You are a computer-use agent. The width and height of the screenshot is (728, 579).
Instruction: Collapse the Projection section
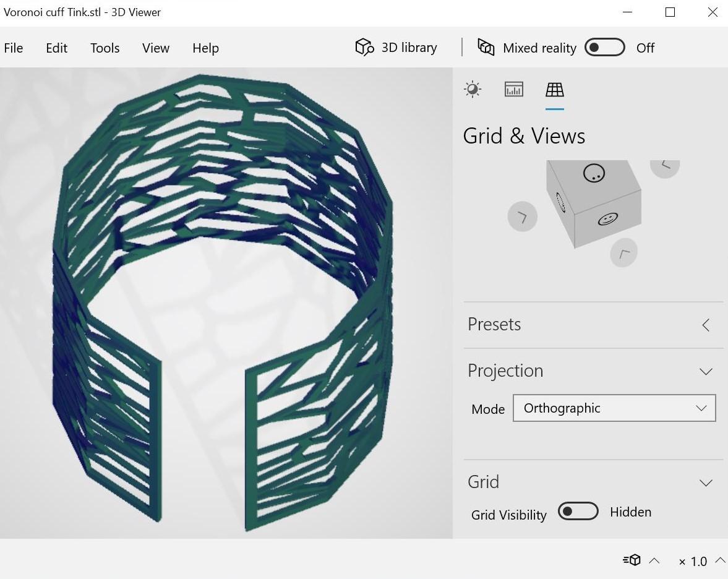(x=706, y=371)
